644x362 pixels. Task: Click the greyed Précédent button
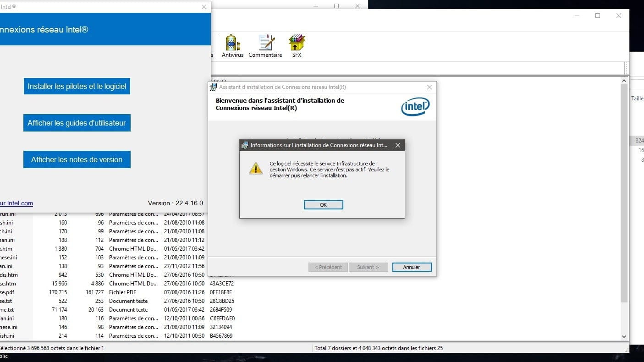pyautogui.click(x=328, y=267)
